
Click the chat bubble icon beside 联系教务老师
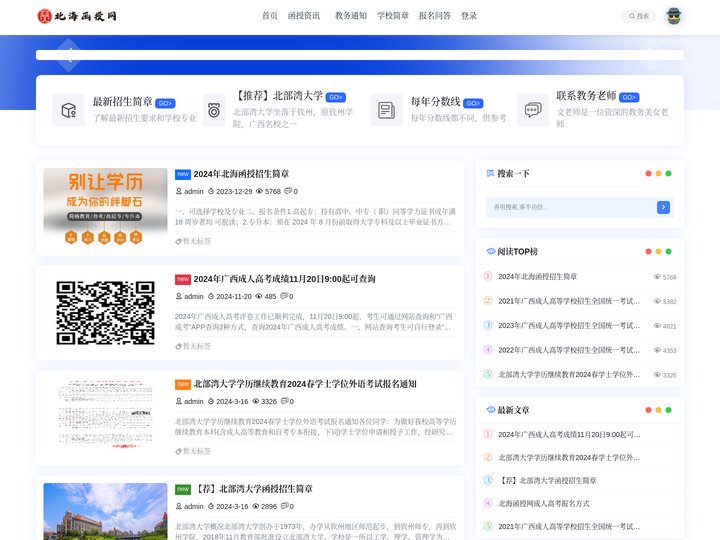click(x=533, y=110)
